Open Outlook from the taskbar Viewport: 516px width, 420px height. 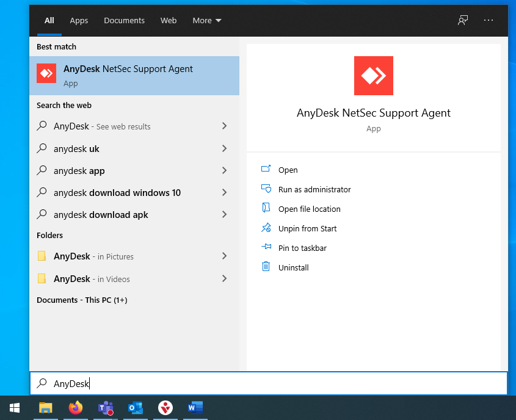pyautogui.click(x=136, y=408)
